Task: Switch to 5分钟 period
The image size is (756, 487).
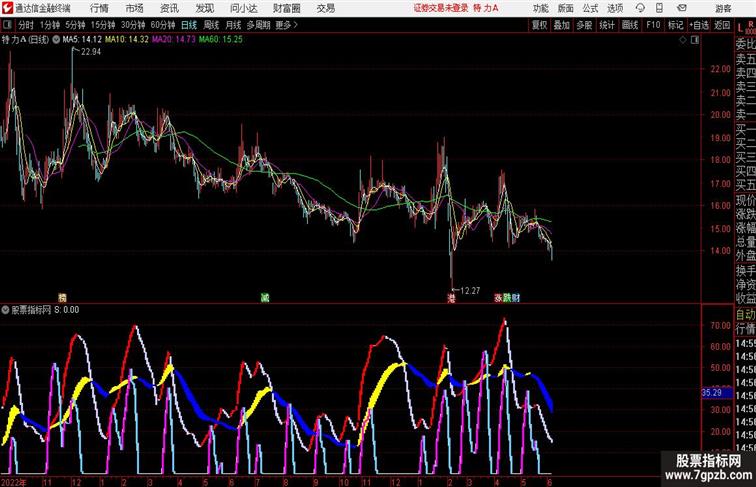Action: pos(75,25)
